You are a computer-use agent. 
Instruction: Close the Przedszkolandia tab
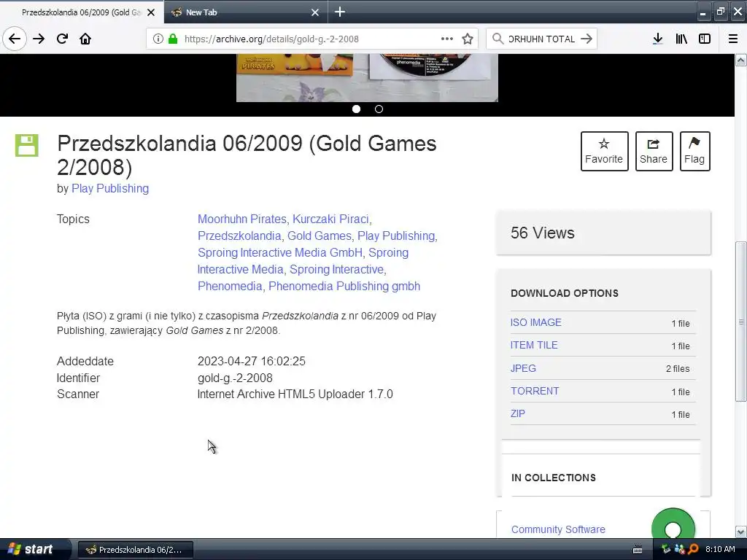(151, 12)
